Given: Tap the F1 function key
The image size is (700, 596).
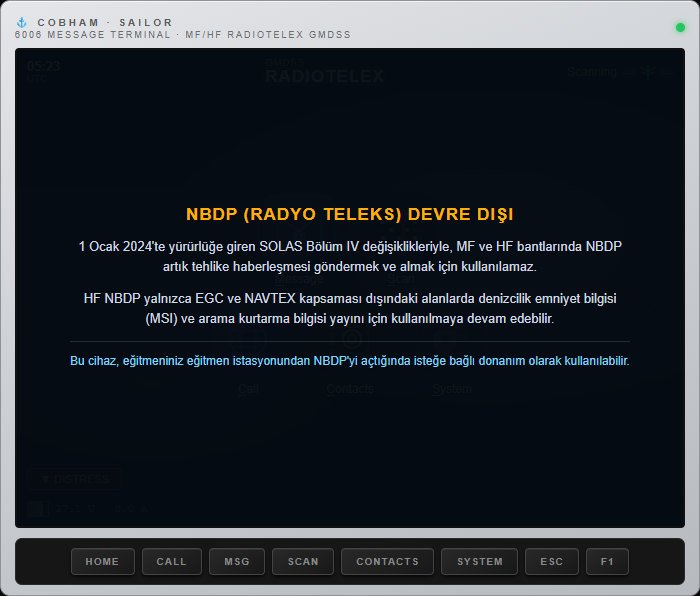Looking at the screenshot, I should 607,561.
